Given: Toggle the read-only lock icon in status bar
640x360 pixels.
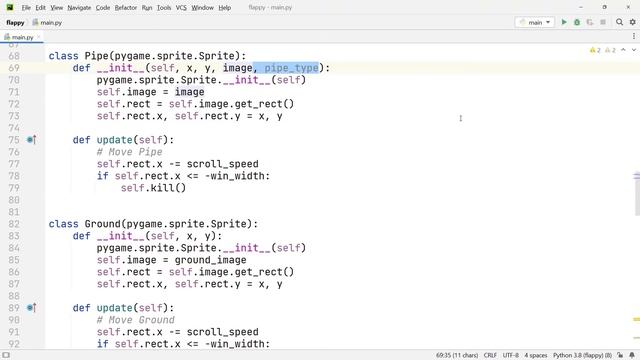Looking at the screenshot, I should click(x=620, y=355).
